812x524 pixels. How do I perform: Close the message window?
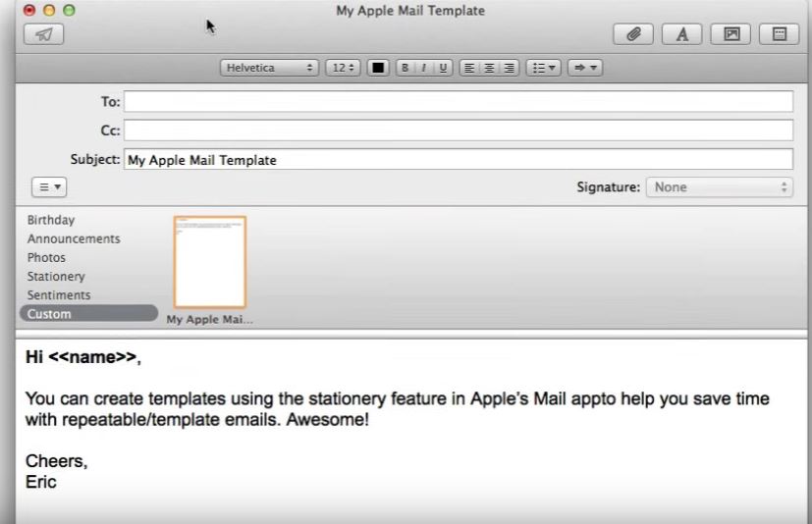[29, 11]
